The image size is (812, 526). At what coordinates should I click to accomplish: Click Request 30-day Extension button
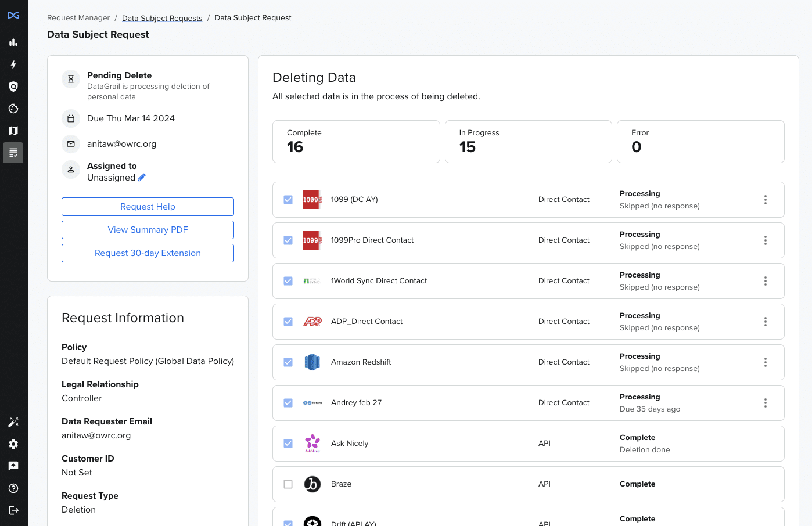pos(148,253)
